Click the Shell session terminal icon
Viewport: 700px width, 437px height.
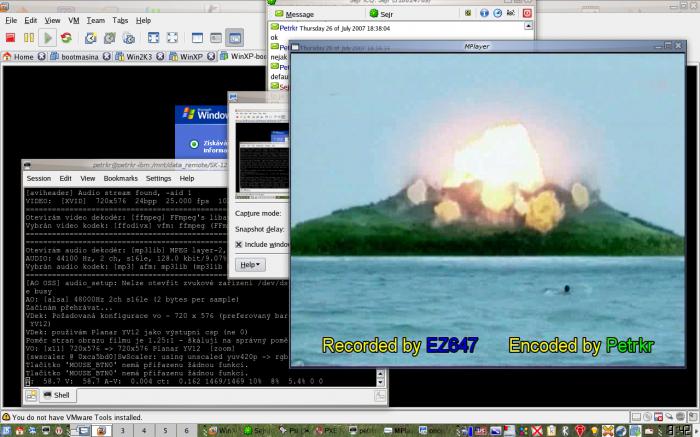pyautogui.click(x=47, y=395)
